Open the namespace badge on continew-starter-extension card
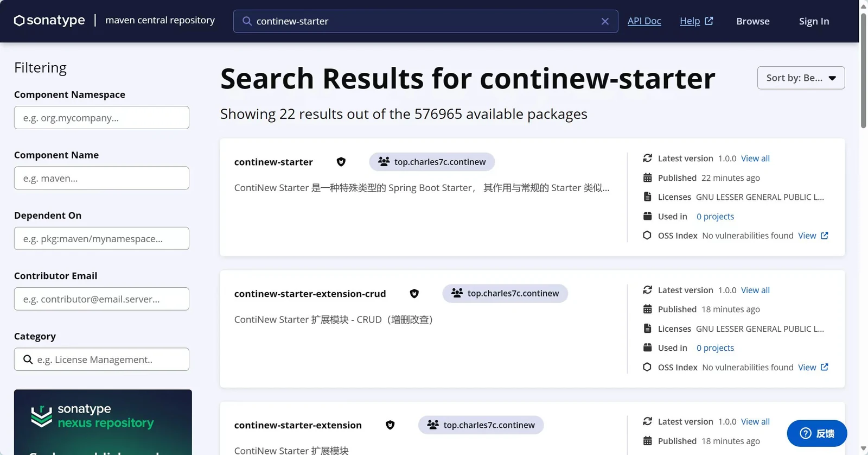The width and height of the screenshot is (868, 455). 481,425
